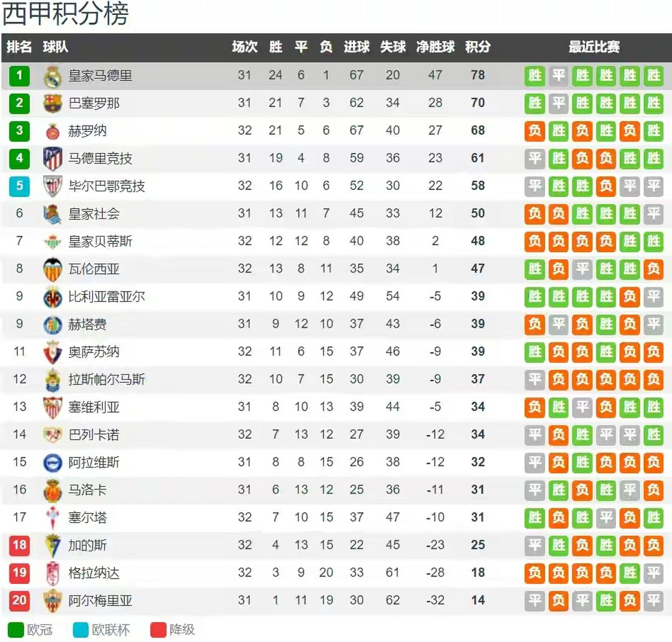Sort table by 积分 column header
Screen dimensions: 672x642
click(x=477, y=47)
